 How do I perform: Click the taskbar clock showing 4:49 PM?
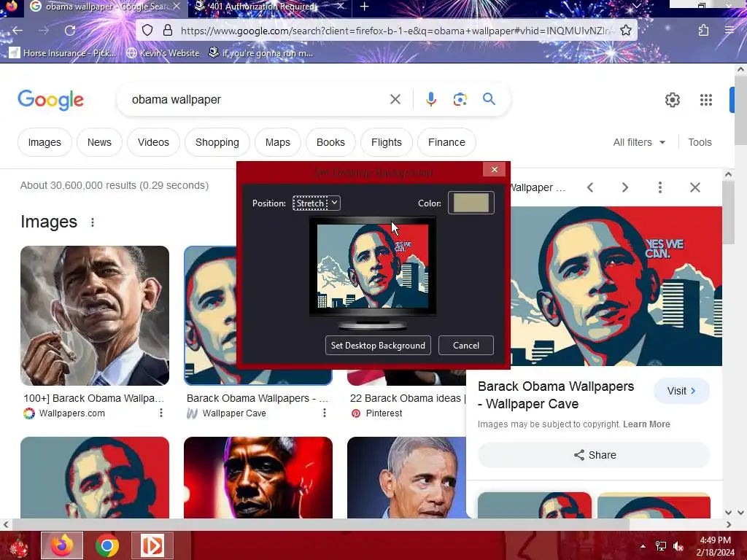pyautogui.click(x=715, y=546)
